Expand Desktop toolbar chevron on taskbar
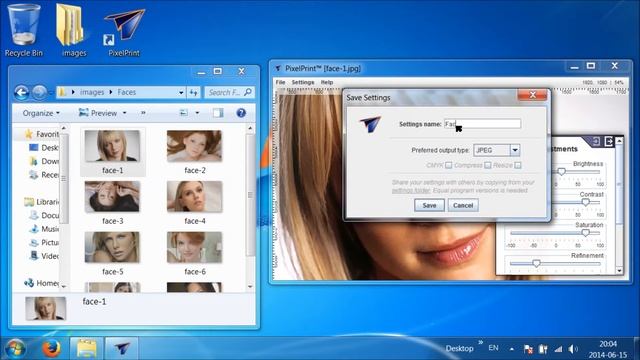Viewport: 640px width, 360px height. (x=480, y=343)
